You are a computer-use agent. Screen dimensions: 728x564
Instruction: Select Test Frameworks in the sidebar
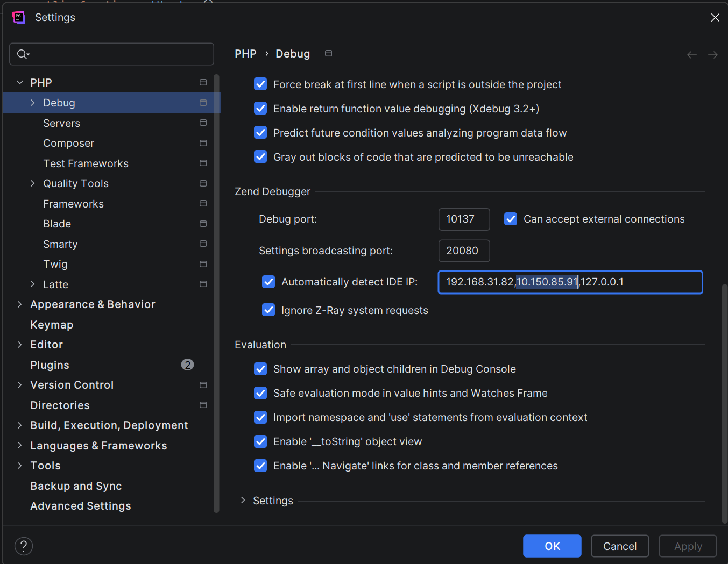coord(86,163)
